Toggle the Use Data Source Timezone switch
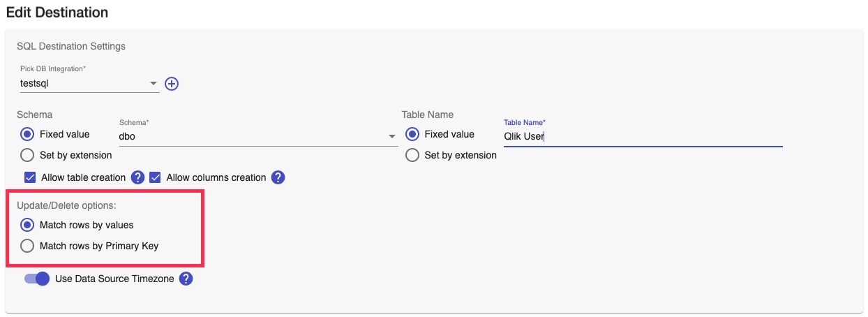Screen dimensions: 868x317 click(37, 279)
